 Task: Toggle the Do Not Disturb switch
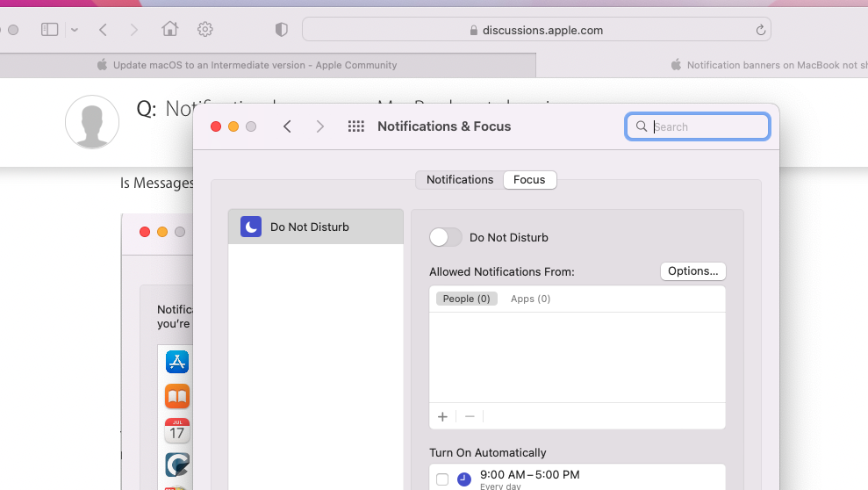click(x=445, y=237)
